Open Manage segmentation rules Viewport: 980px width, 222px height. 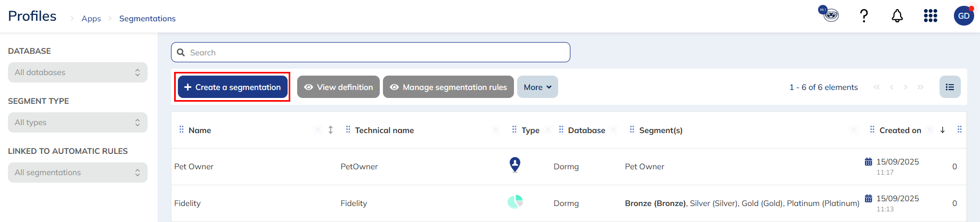point(448,87)
